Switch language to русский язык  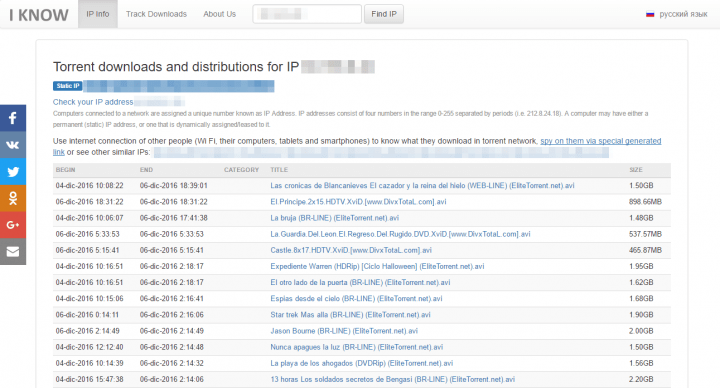[x=683, y=14]
